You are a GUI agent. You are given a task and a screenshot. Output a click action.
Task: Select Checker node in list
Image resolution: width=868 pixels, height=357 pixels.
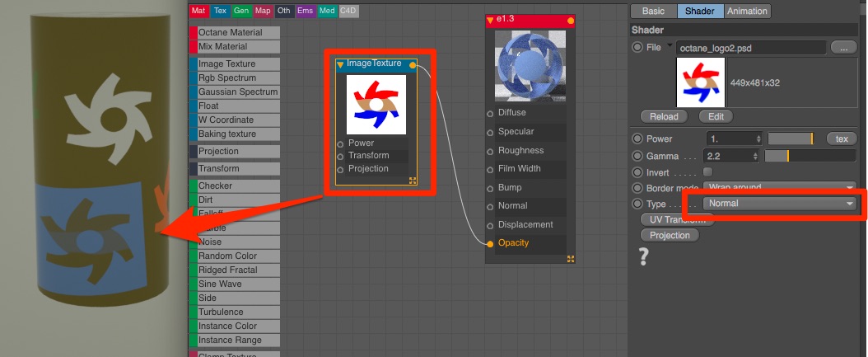click(x=235, y=186)
